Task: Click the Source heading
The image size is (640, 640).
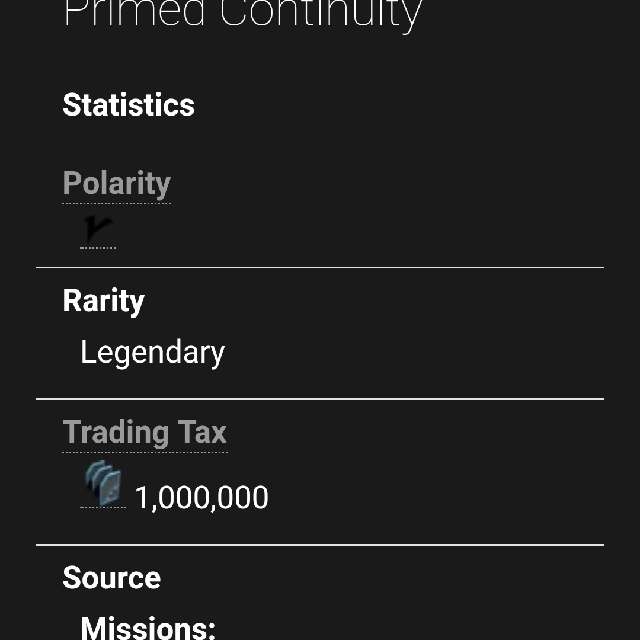Action: [x=111, y=577]
